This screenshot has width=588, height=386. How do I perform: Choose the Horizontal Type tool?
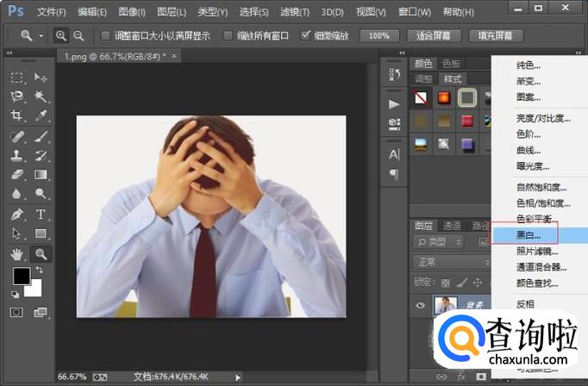[x=41, y=215]
